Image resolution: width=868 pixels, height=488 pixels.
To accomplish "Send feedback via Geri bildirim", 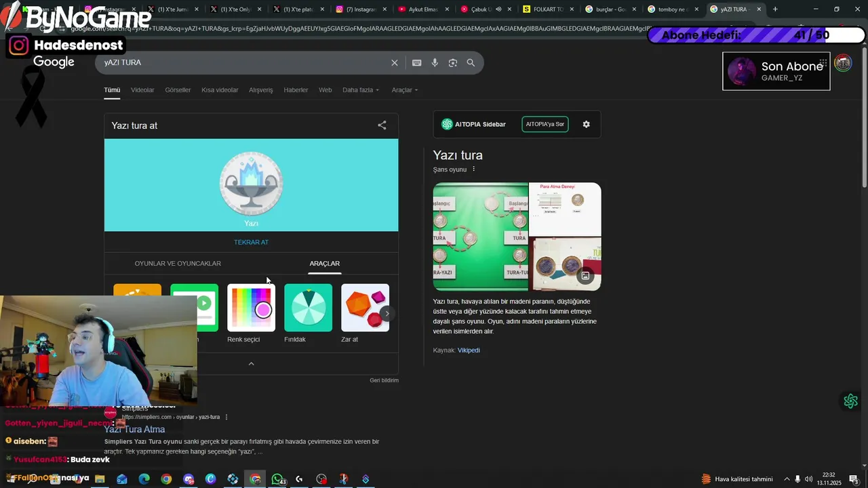I will (384, 380).
